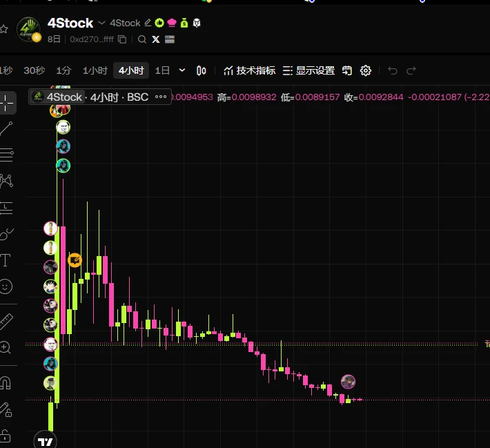The width and height of the screenshot is (490, 448).
Task: Click the trader avatar above latest candles
Action: [x=348, y=382]
